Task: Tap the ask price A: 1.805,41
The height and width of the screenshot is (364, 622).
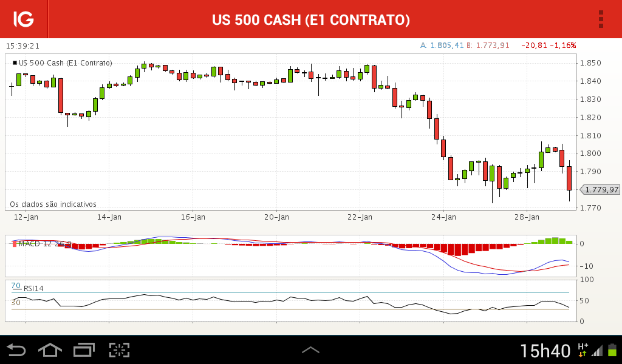Action: (x=442, y=45)
